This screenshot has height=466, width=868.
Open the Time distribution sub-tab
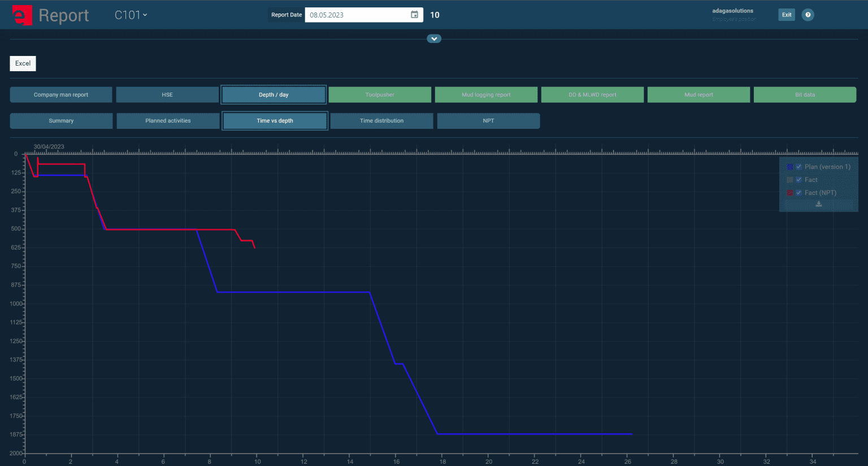point(381,120)
